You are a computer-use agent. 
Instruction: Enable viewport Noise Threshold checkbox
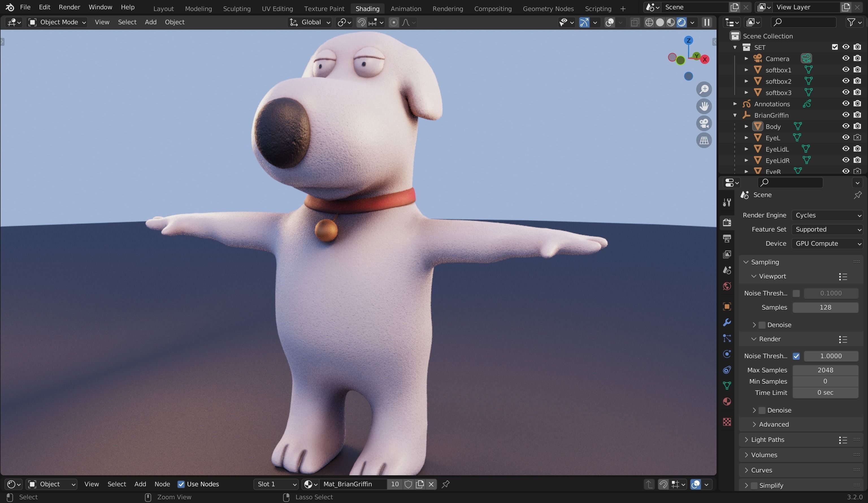[x=796, y=293]
